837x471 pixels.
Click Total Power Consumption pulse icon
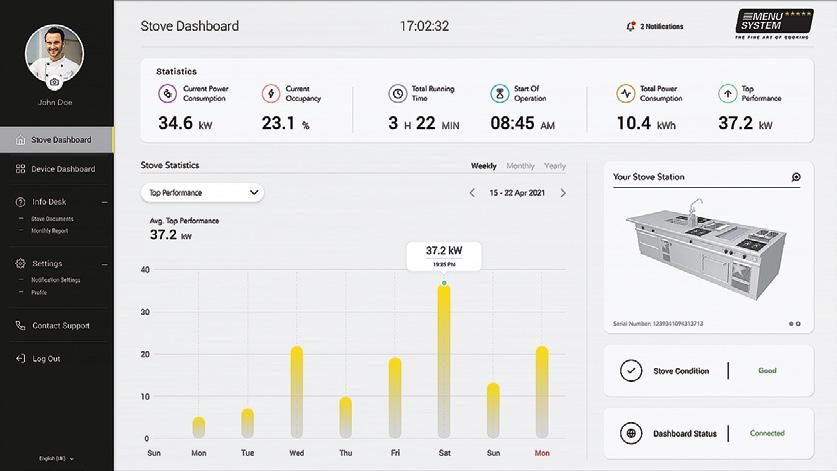tap(626, 93)
